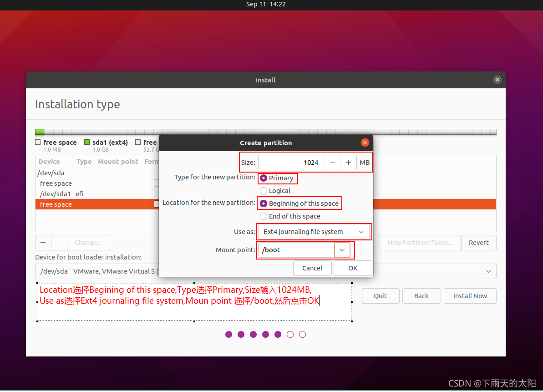Decrease partition size with minus button
The image size is (543, 392).
click(x=332, y=163)
